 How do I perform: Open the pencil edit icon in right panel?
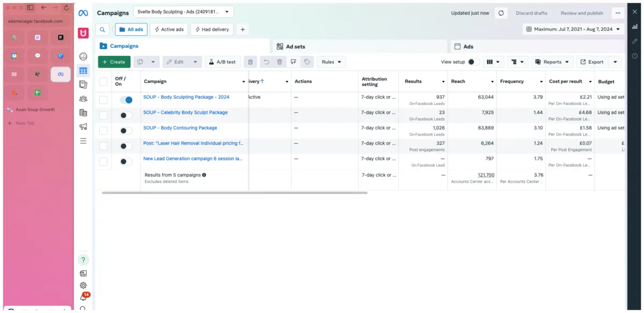point(635,41)
